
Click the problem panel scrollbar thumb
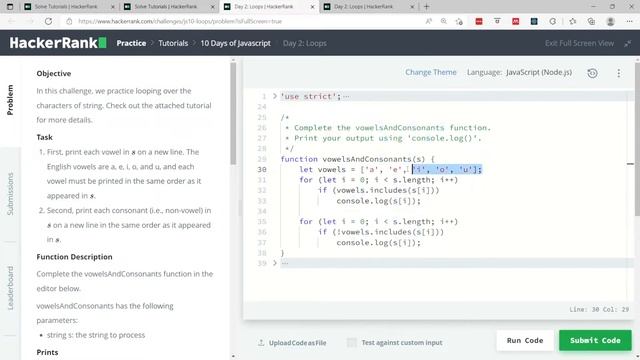(x=233, y=114)
